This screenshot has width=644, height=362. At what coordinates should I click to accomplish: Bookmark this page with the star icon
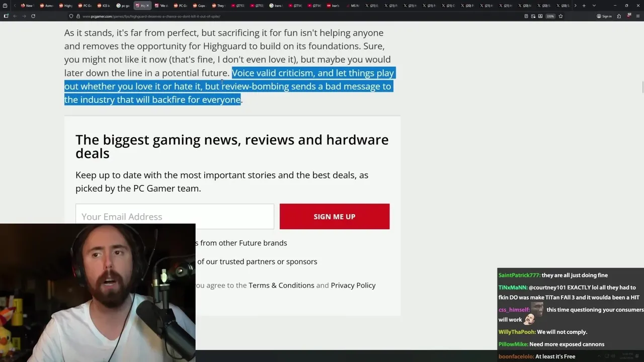560,16
